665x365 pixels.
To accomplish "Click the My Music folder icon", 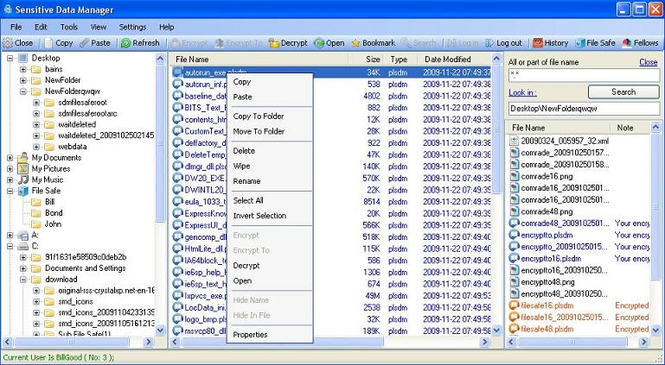I will tap(23, 180).
